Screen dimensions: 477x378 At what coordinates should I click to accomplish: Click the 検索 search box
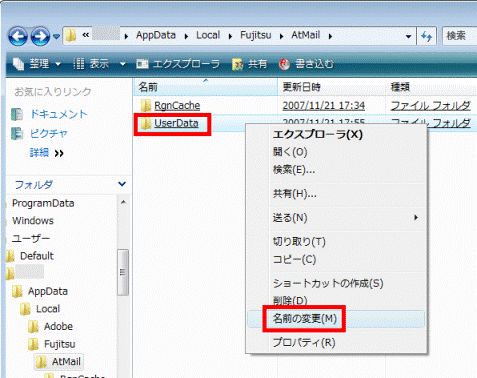click(459, 36)
